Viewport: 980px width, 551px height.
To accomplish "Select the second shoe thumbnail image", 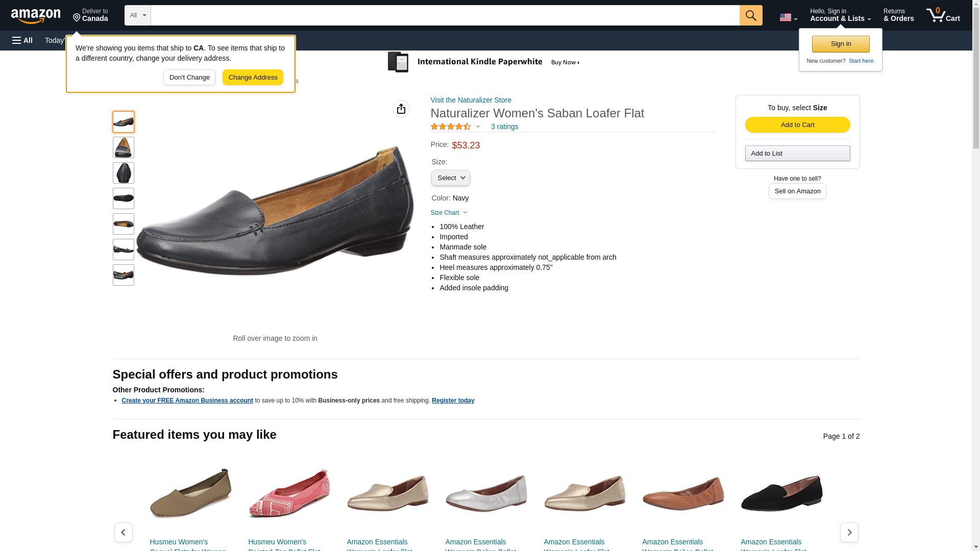I will [123, 147].
